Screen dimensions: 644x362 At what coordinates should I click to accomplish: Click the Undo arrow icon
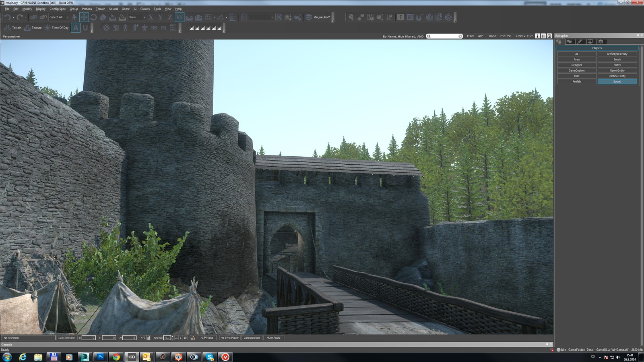[x=7, y=17]
